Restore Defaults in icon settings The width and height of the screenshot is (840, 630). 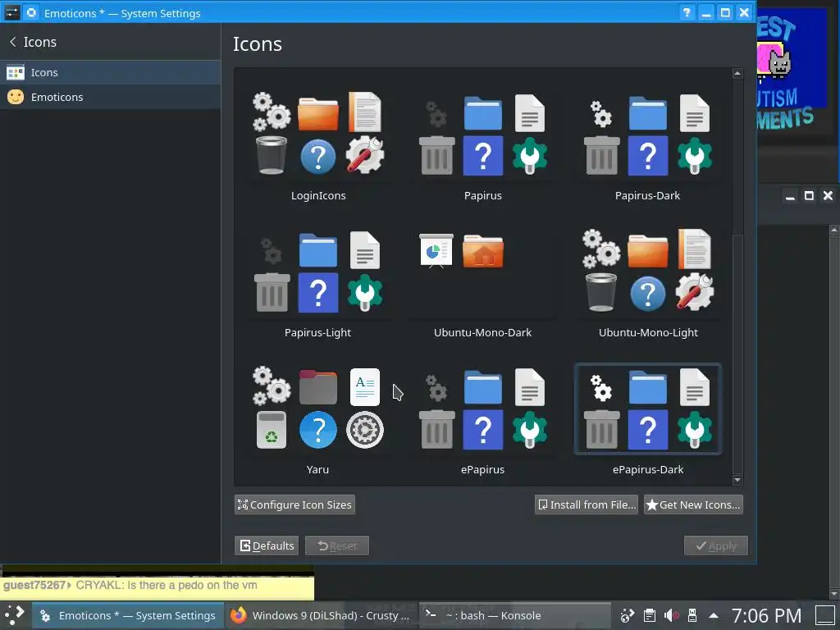pos(267,546)
